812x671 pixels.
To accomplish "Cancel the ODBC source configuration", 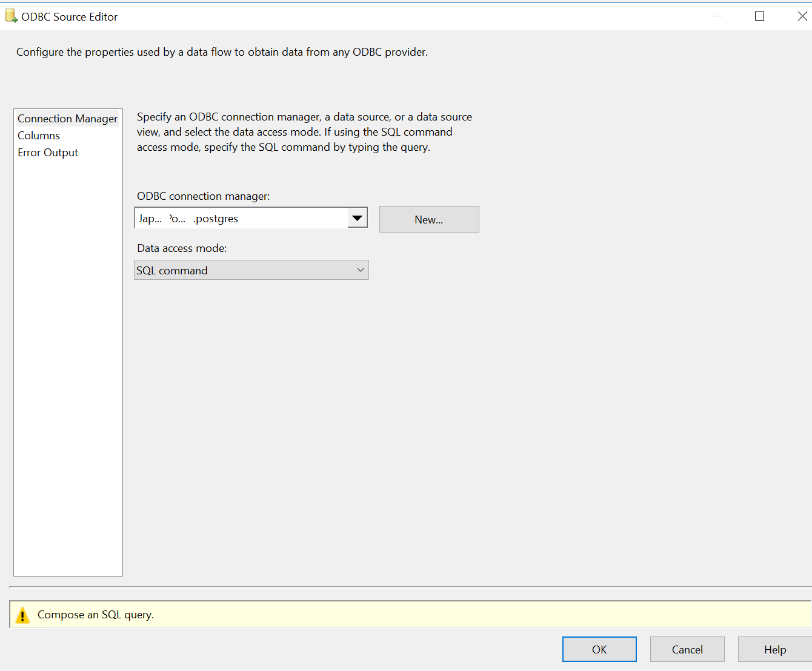I will click(x=687, y=649).
